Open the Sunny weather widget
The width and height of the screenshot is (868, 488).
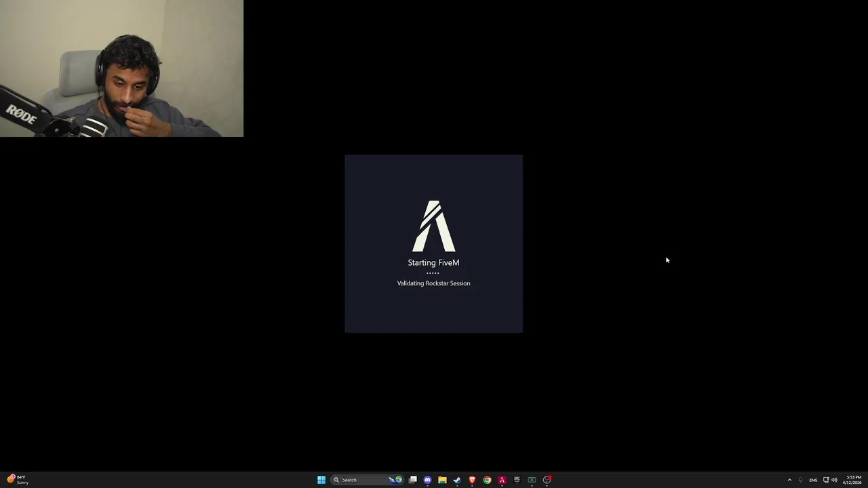pyautogui.click(x=18, y=480)
